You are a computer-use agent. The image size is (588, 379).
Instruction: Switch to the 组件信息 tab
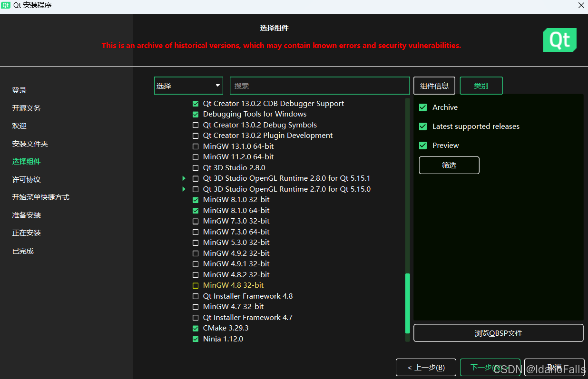tap(434, 86)
